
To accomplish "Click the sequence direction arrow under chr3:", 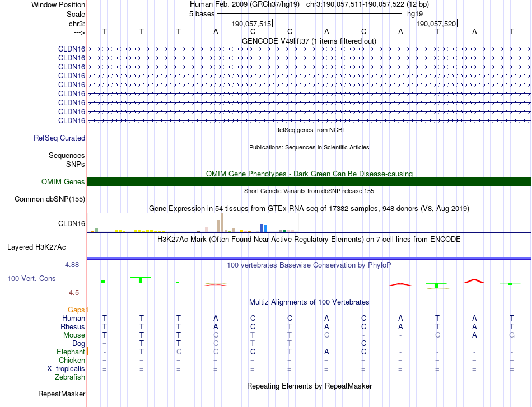I will pos(80,32).
